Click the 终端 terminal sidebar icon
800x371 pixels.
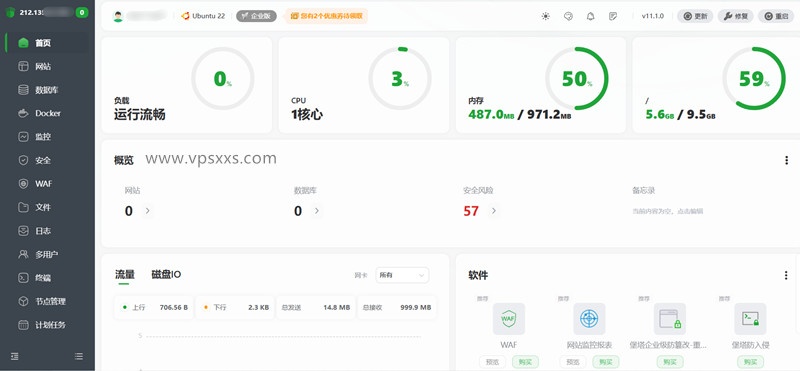click(x=23, y=278)
